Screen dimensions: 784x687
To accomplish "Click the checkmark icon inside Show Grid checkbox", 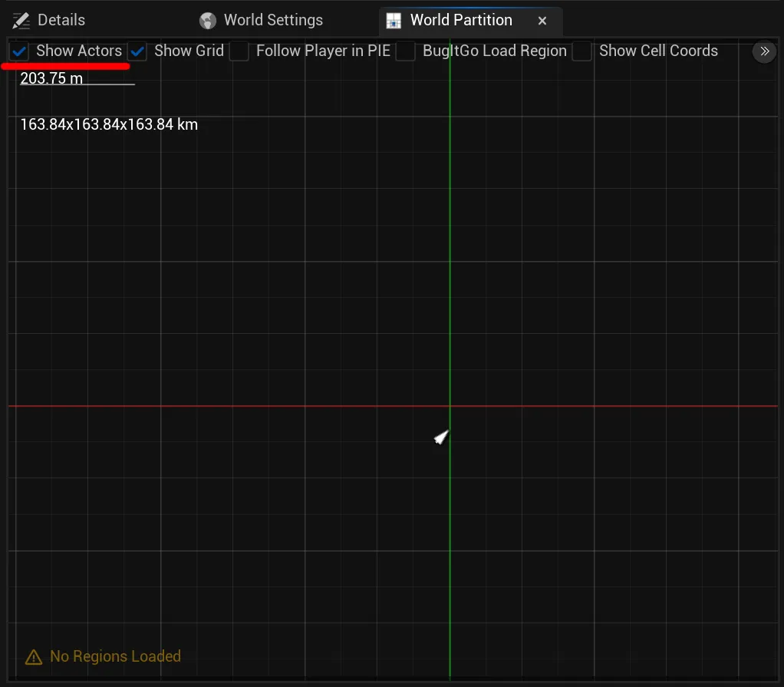I will [x=137, y=51].
